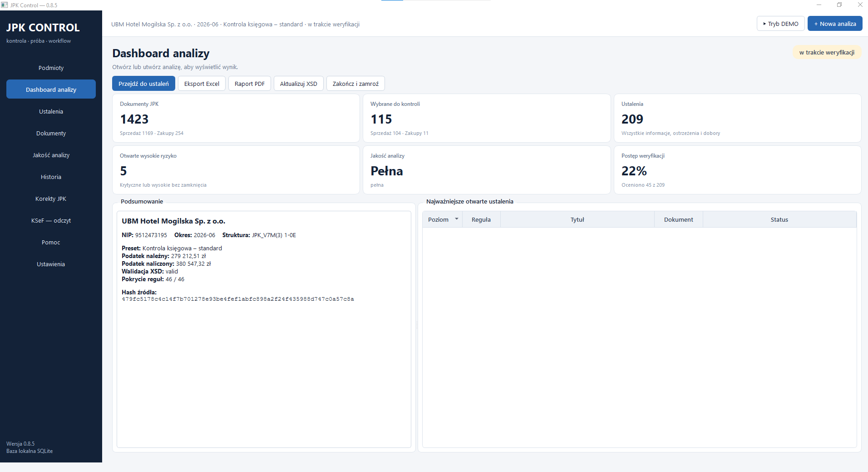Open Ustawienia in the sidebar
The height and width of the screenshot is (472, 868).
(51, 264)
